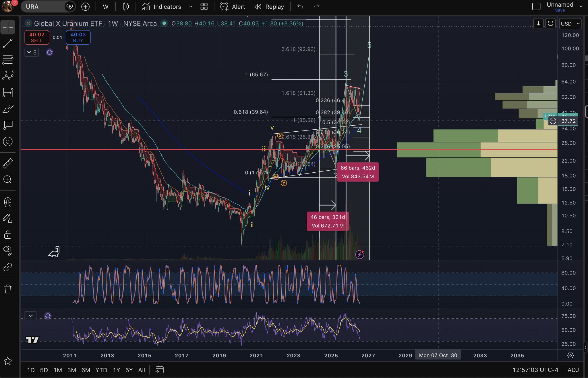Hide all drawings with the eye icon
Image resolution: width=588 pixels, height=378 pixels.
tap(8, 250)
